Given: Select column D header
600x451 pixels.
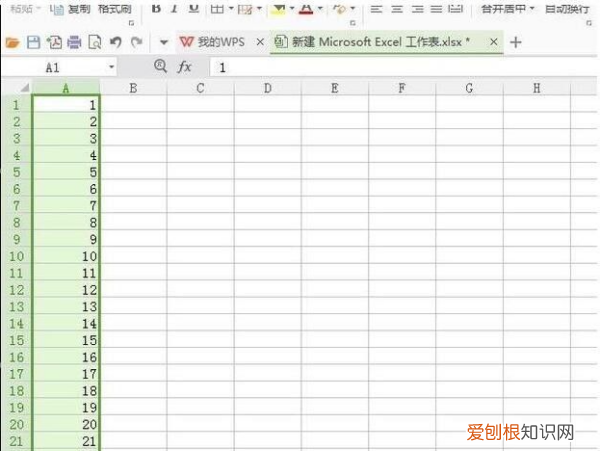Looking at the screenshot, I should 267,88.
